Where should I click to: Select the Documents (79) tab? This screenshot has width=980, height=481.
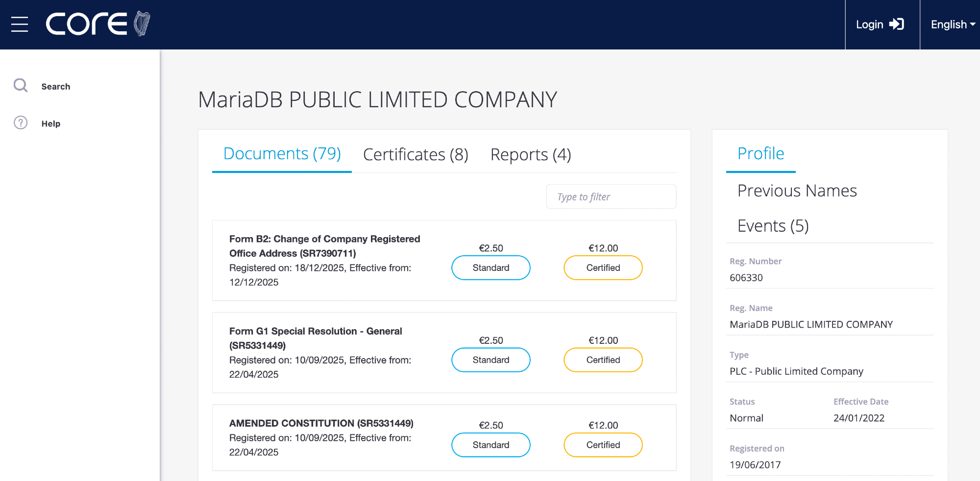[x=282, y=154]
